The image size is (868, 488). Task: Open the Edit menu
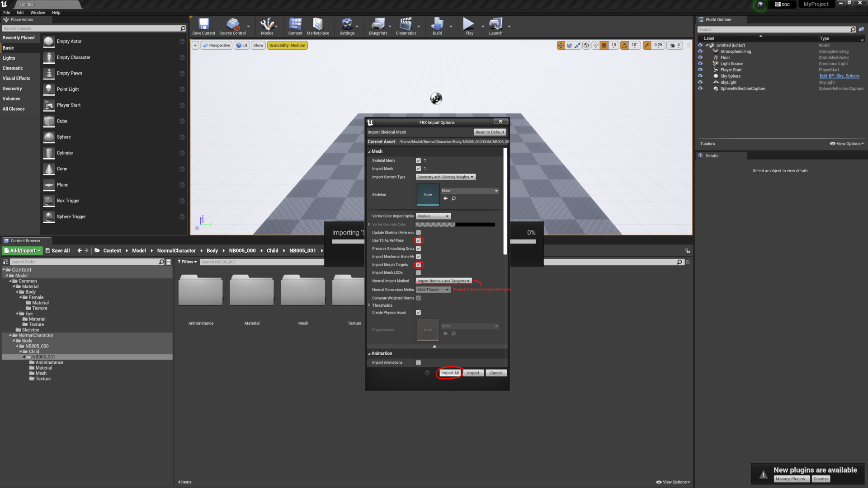point(20,13)
